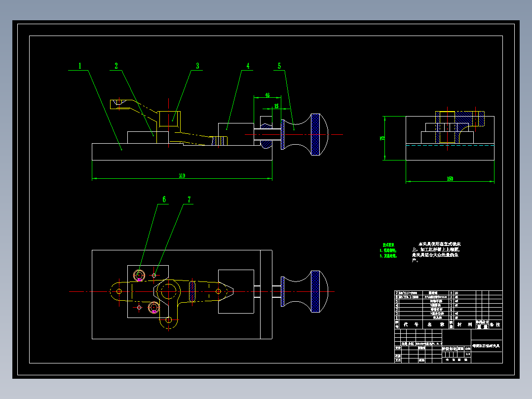Select the 75 height dimension
This screenshot has width=532, height=399.
pos(382,138)
